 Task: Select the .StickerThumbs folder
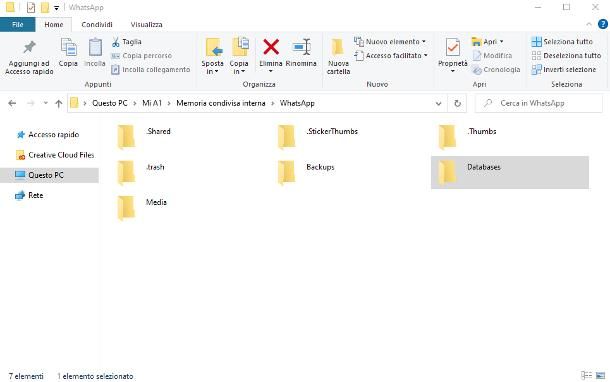coord(318,137)
